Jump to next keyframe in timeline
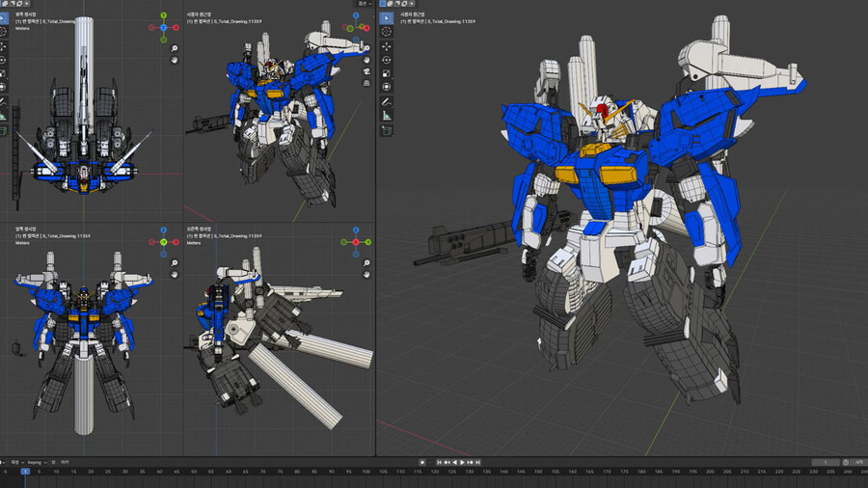The height and width of the screenshot is (488, 868). 470,462
